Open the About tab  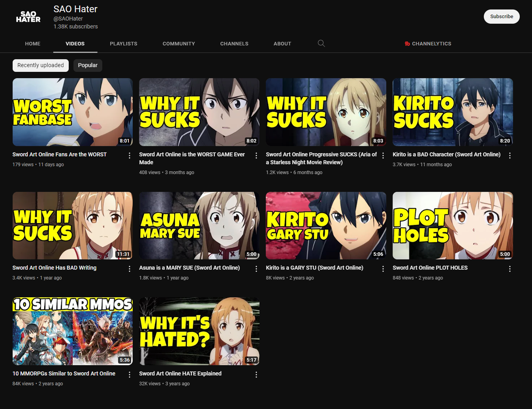click(x=282, y=43)
